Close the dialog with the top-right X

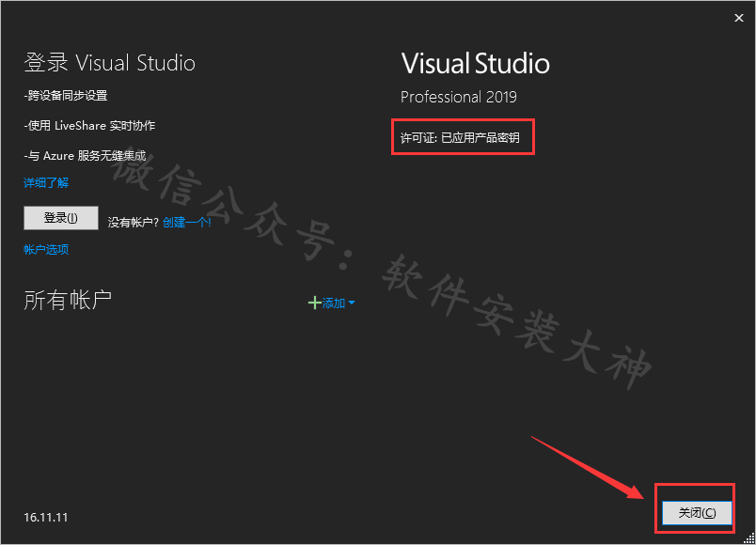(x=738, y=16)
